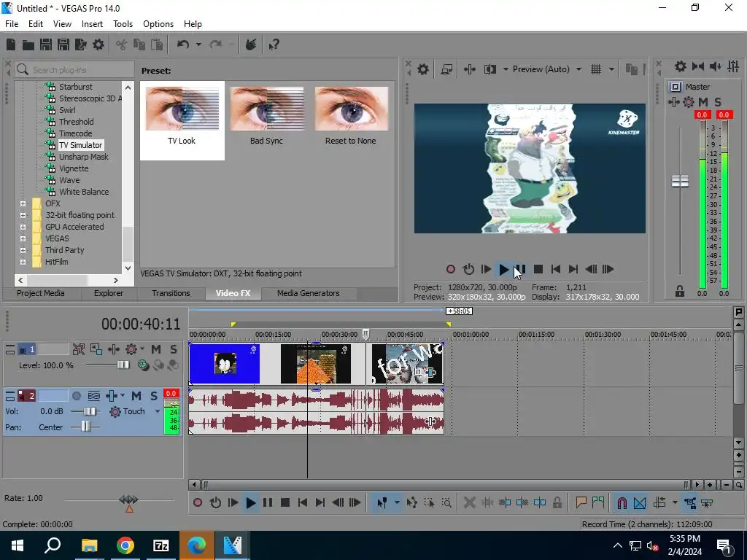Image resolution: width=747 pixels, height=560 pixels.
Task: Open Preview (Auto) quality dropdown
Action: click(578, 69)
